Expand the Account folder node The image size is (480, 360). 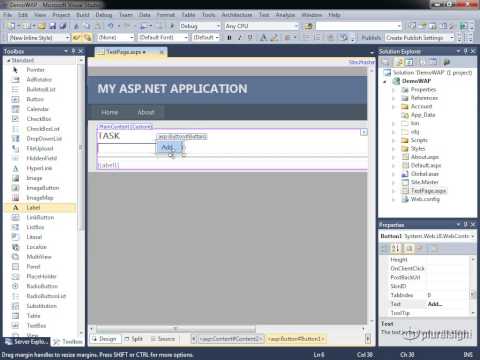coord(393,107)
